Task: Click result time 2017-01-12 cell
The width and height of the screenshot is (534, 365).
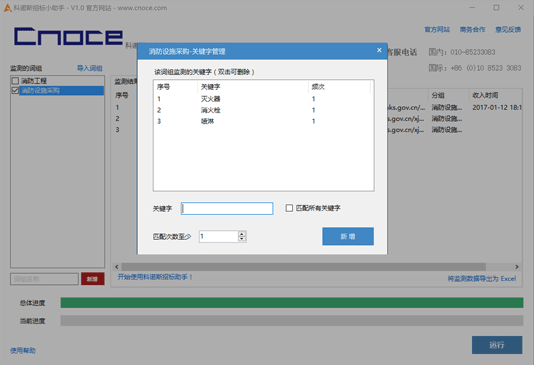Action: point(497,107)
